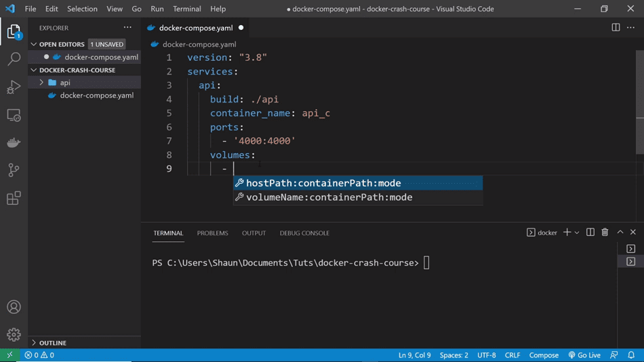Select the first terminal instance in side list
Image resolution: width=644 pixels, height=362 pixels.
coord(631,249)
